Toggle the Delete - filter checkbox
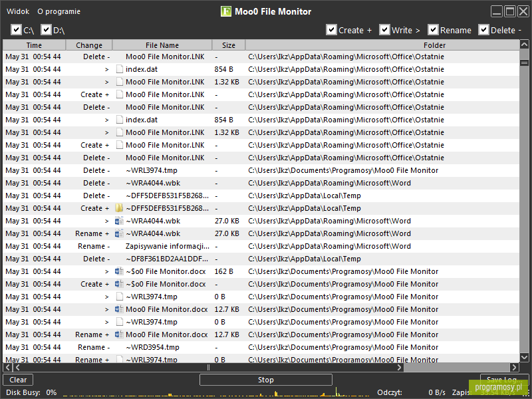This screenshot has height=399, width=532. click(483, 29)
